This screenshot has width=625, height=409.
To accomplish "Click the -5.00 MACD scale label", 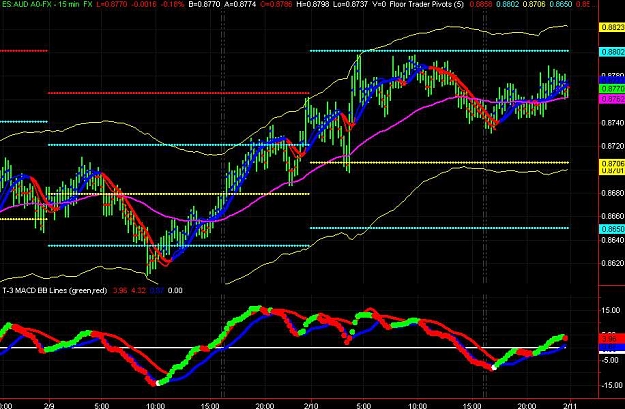I will pyautogui.click(x=610, y=360).
